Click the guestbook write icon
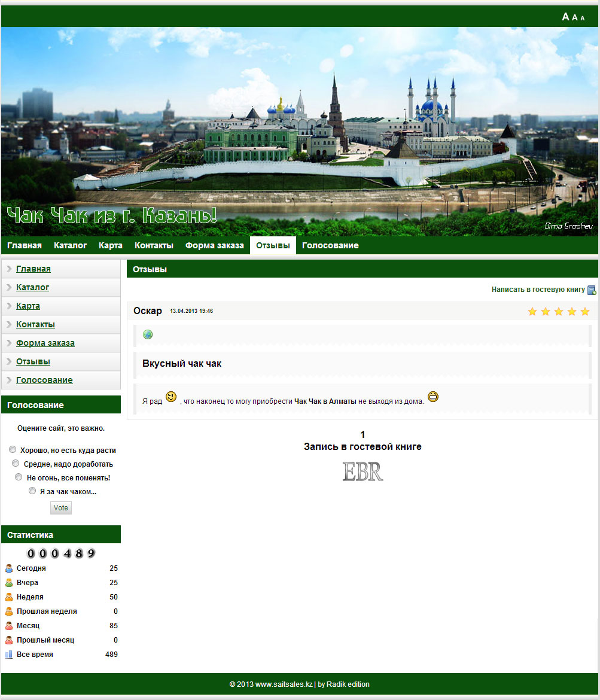Image resolution: width=600 pixels, height=700 pixels. coord(592,290)
